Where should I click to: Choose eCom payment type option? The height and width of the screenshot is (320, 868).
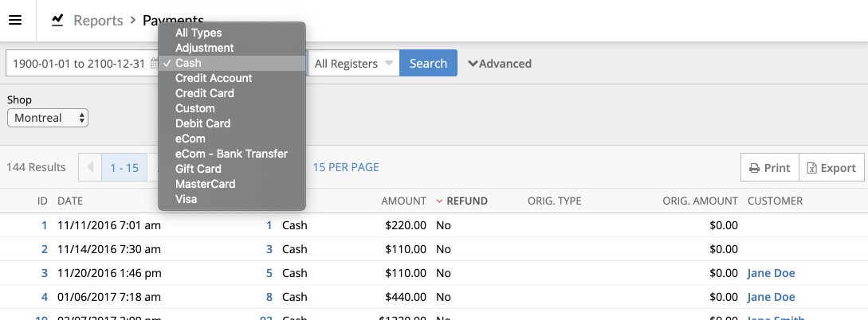(232, 139)
